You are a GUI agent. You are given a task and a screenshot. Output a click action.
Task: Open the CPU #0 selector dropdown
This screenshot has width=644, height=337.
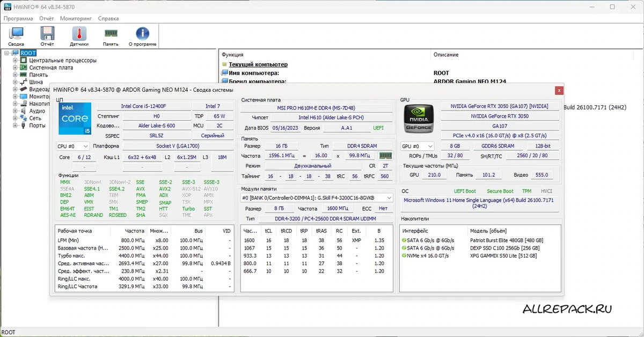click(x=73, y=146)
